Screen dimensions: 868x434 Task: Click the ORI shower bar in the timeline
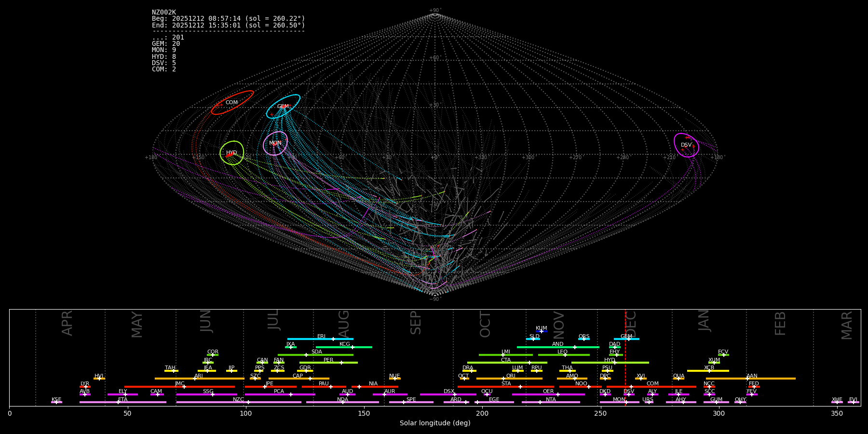pos(509,379)
